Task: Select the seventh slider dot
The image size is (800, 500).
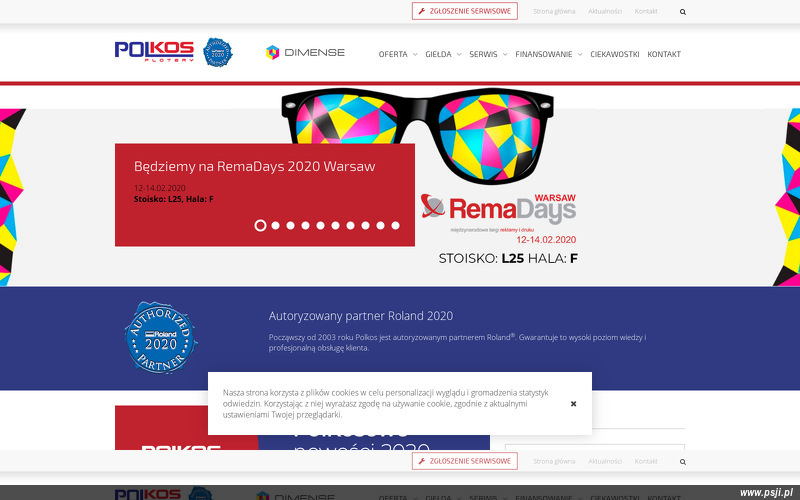Action: [x=351, y=226]
